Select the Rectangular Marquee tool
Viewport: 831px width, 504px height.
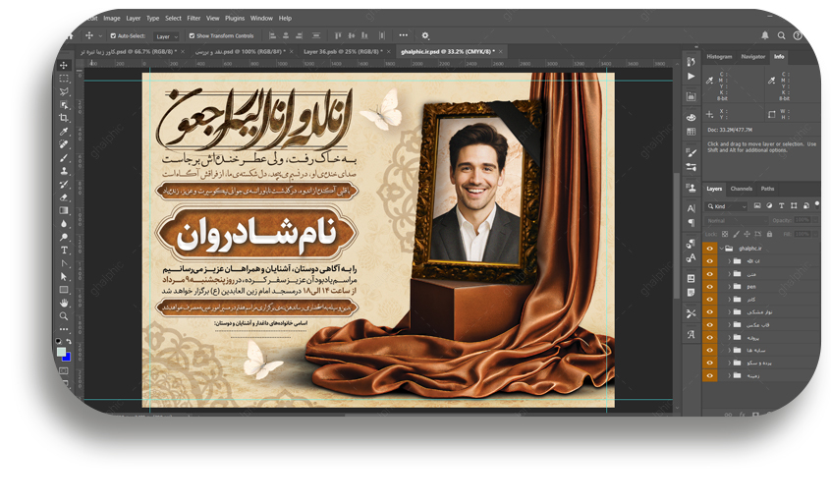click(64, 78)
